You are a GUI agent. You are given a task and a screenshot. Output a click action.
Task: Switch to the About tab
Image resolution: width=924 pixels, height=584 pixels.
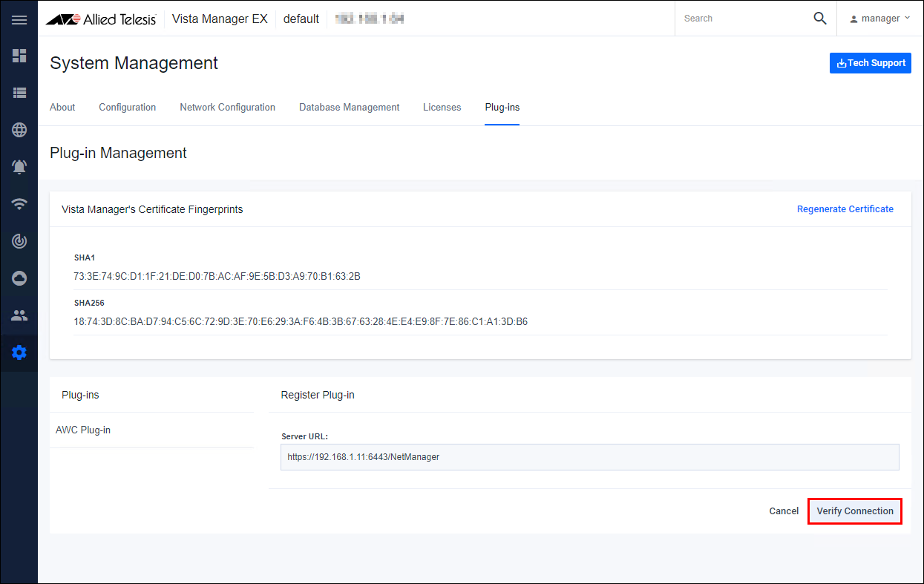pyautogui.click(x=62, y=108)
